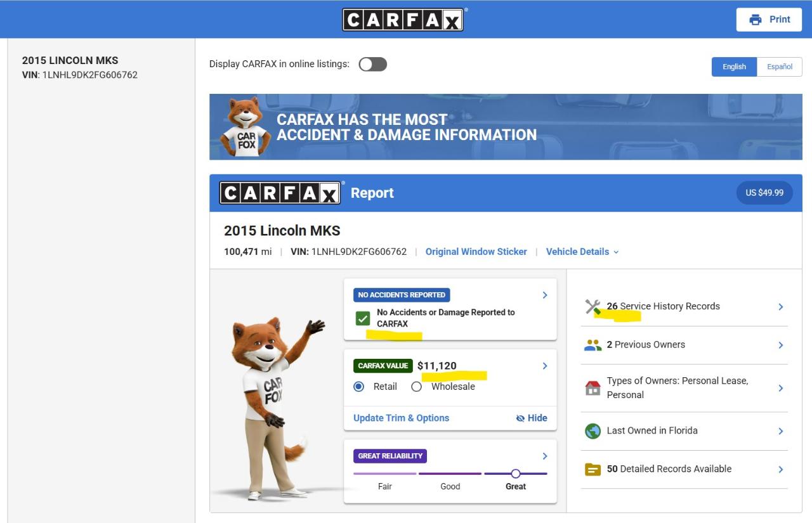812x523 pixels.
Task: Click the Print button
Action: pyautogui.click(x=769, y=20)
